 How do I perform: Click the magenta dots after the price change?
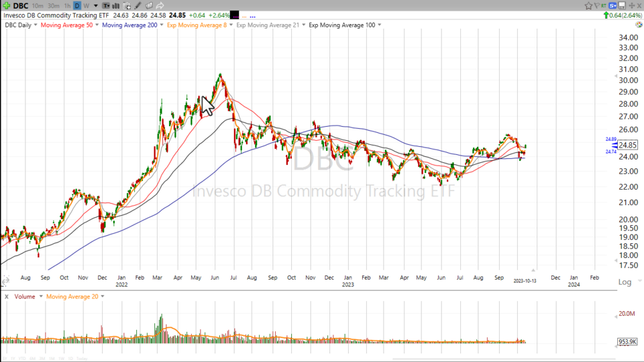[x=235, y=17]
